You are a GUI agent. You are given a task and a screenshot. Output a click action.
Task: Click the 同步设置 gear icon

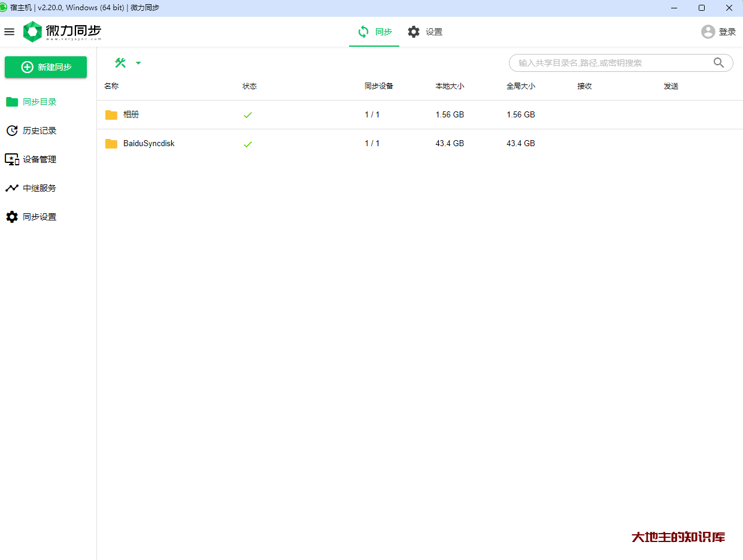[12, 217]
